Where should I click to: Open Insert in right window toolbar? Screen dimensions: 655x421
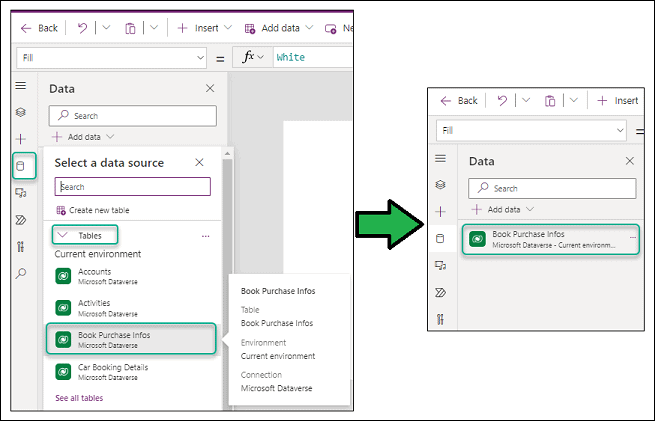(617, 101)
